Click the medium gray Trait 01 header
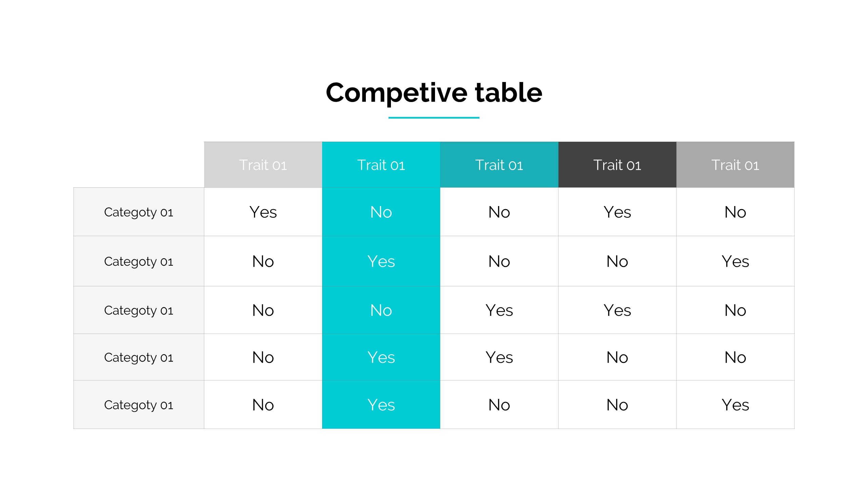 735,165
